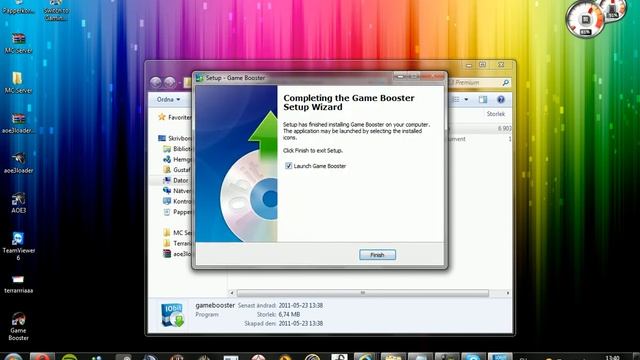Viewport: 640px width, 360px height.
Task: Click the left arrow of horizontal scrollbar
Action: click(x=232, y=293)
